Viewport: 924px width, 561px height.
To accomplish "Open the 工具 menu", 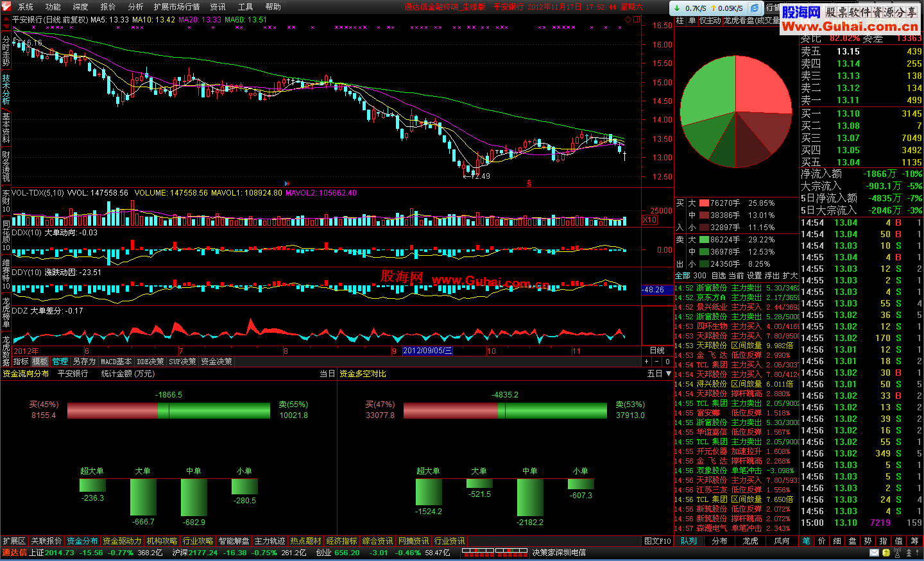I will pos(246,7).
